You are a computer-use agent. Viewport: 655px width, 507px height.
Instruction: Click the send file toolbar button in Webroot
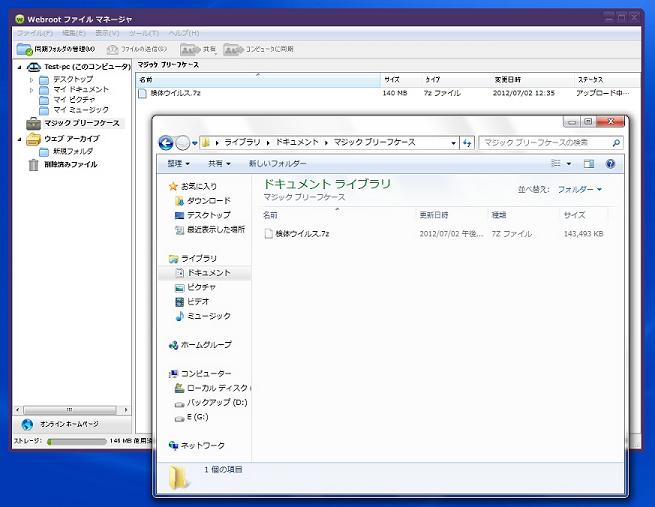pos(137,49)
